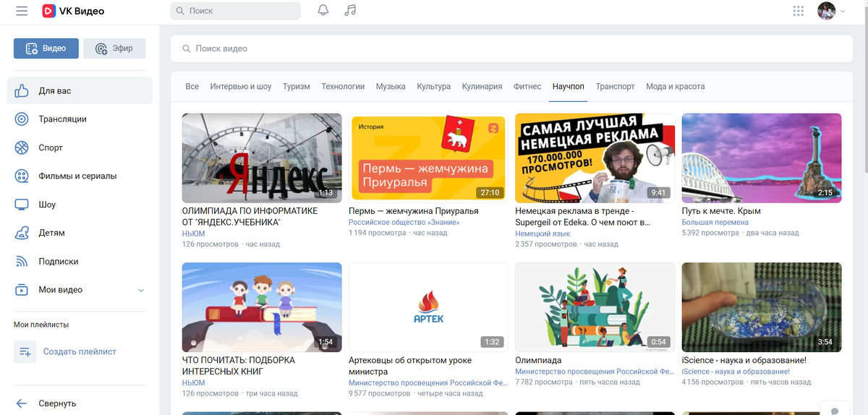This screenshot has width=868, height=415.
Task: Select the Технологии tab
Action: [x=343, y=86]
